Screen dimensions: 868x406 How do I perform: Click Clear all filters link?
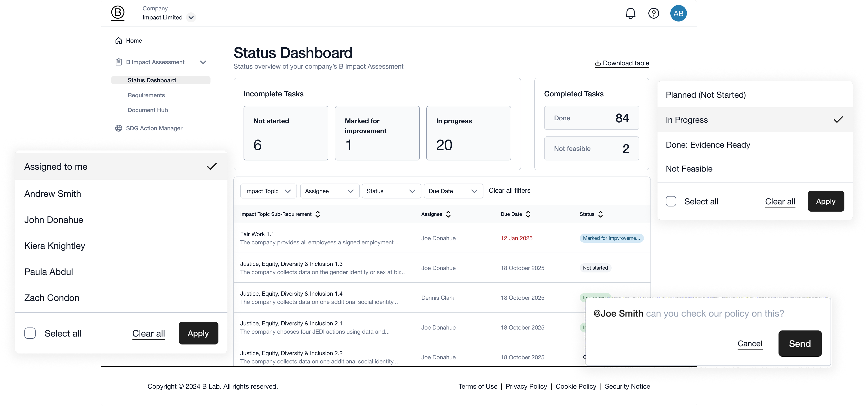click(509, 190)
